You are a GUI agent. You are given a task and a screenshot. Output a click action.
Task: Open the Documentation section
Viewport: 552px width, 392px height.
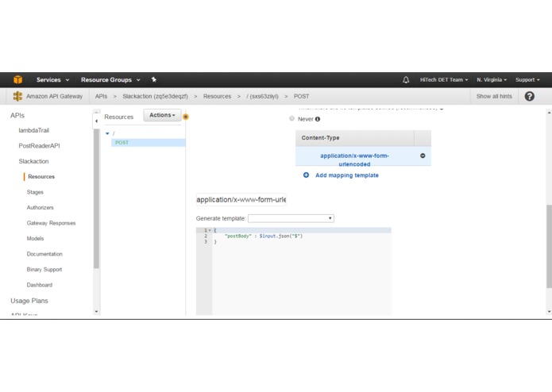click(x=44, y=254)
